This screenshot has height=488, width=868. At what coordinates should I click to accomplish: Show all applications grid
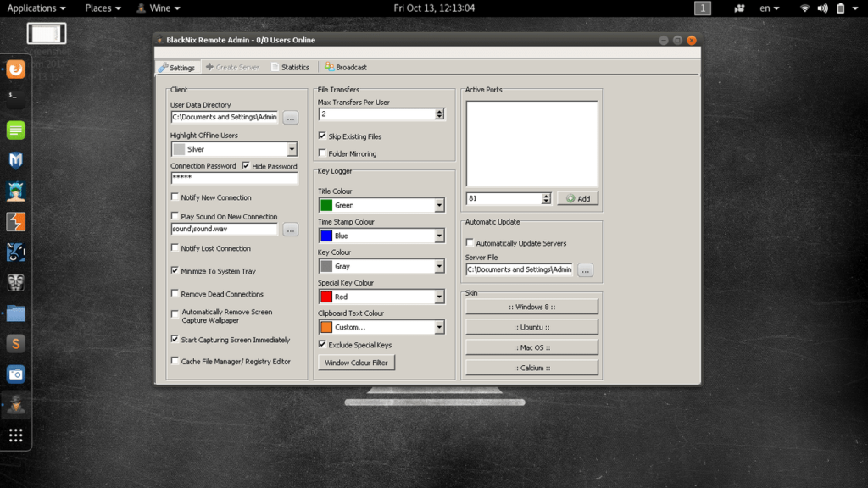point(16,435)
